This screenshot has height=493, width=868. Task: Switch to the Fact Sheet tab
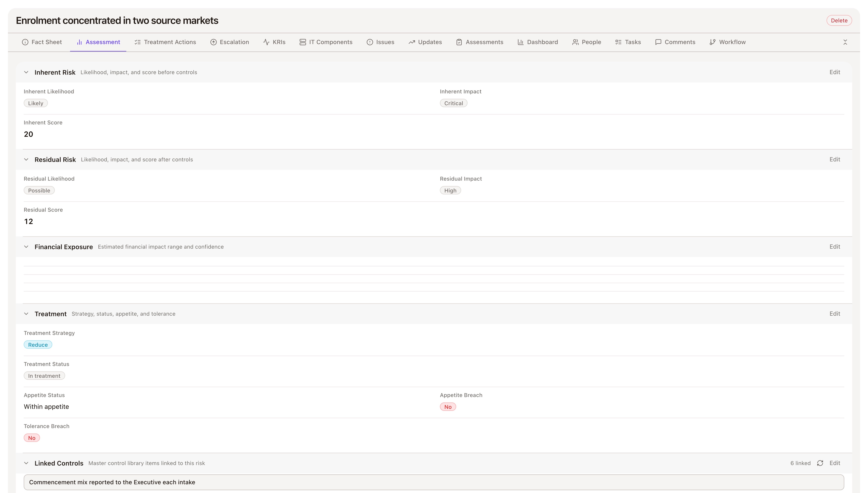click(x=42, y=42)
